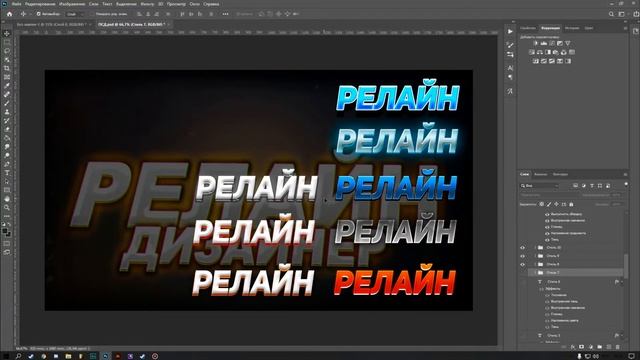Click the Home icon in options bar
The width and height of the screenshot is (640, 360).
(9, 14)
